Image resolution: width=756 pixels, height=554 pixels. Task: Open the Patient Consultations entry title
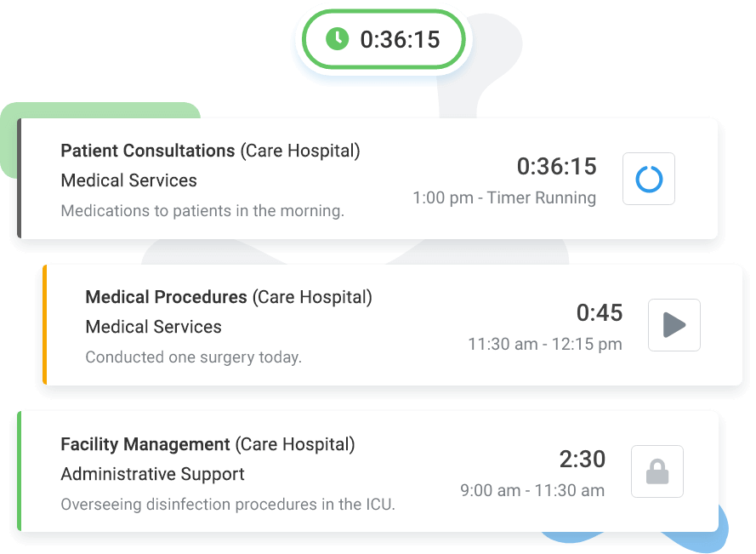coord(147,151)
